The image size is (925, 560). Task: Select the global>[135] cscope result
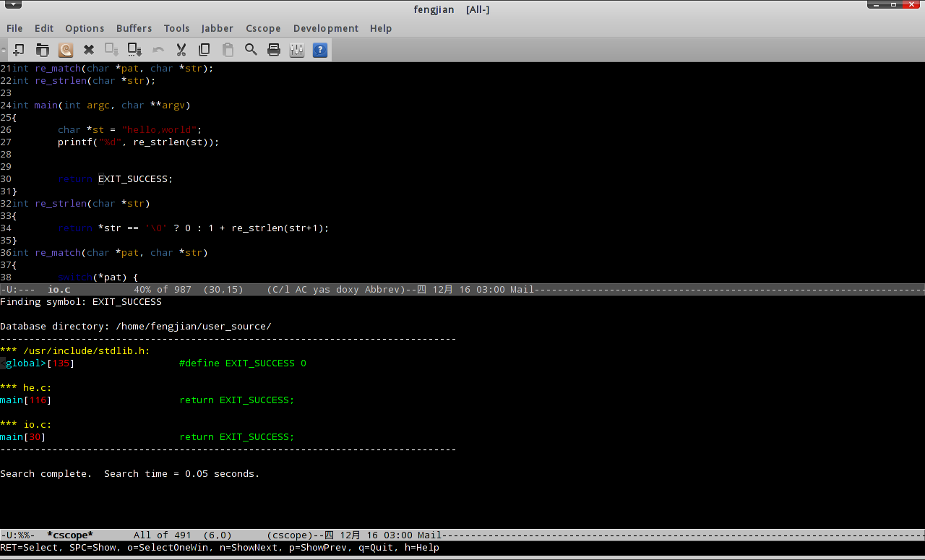point(38,363)
